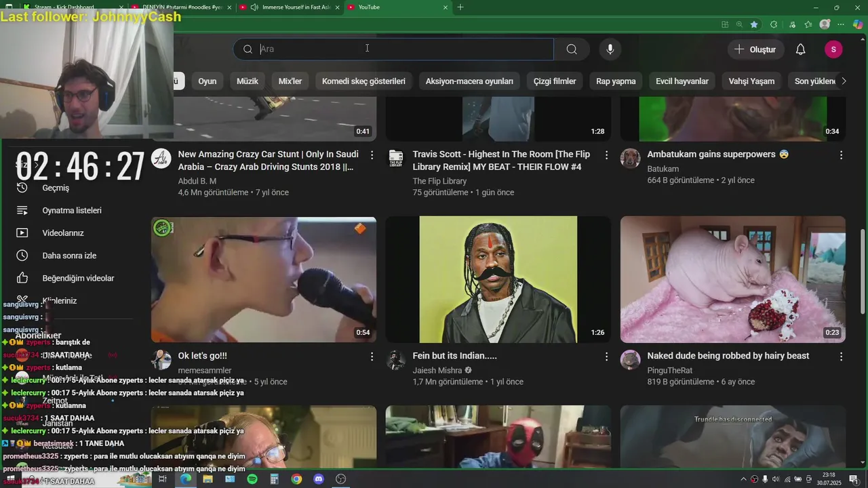This screenshot has height=488, width=868.
Task: Select the Mix'ler filter chip
Action: (290, 81)
